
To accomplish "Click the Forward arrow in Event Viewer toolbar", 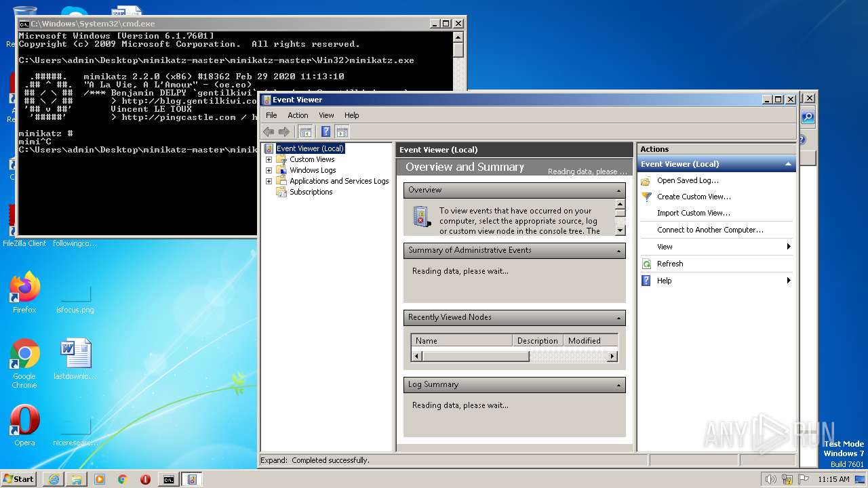I will [283, 131].
